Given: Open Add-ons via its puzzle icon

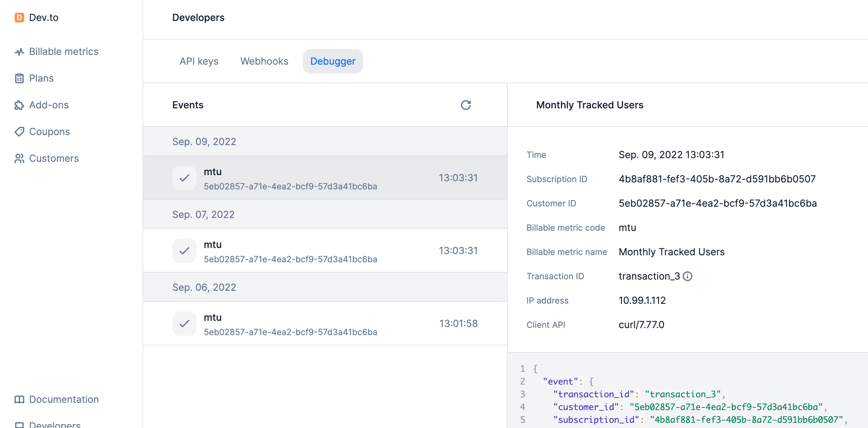Looking at the screenshot, I should [x=19, y=105].
